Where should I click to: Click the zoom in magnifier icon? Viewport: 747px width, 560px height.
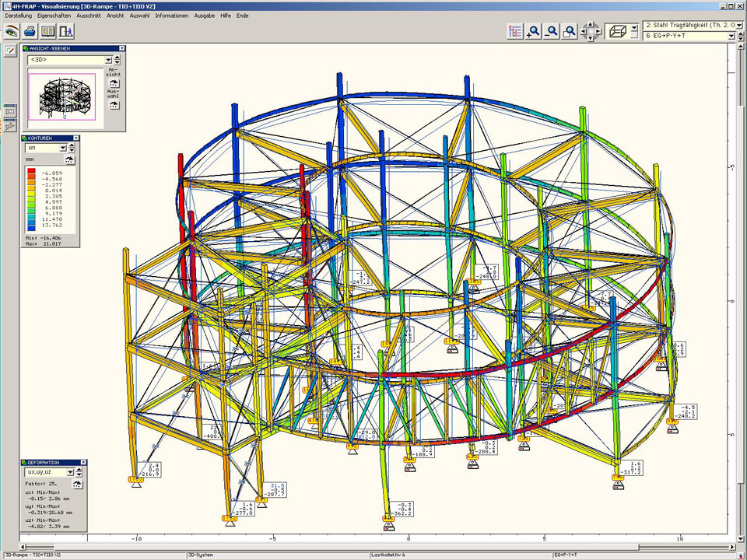[533, 32]
